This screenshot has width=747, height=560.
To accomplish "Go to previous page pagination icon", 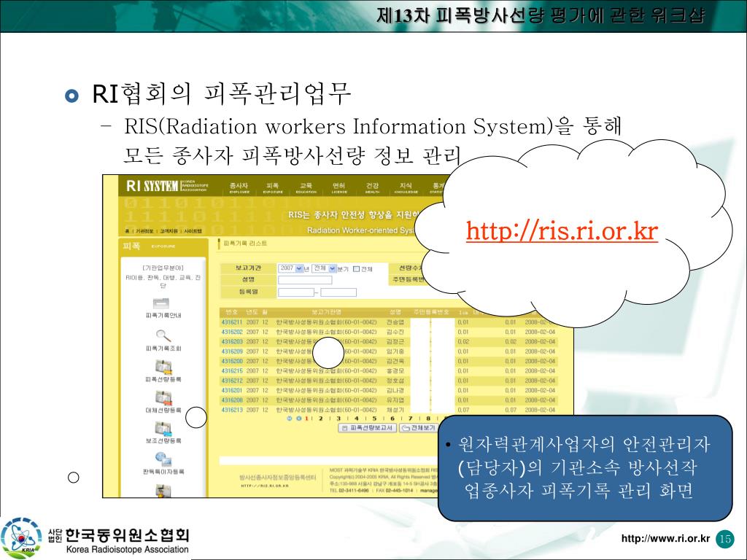I will pyautogui.click(x=298, y=419).
